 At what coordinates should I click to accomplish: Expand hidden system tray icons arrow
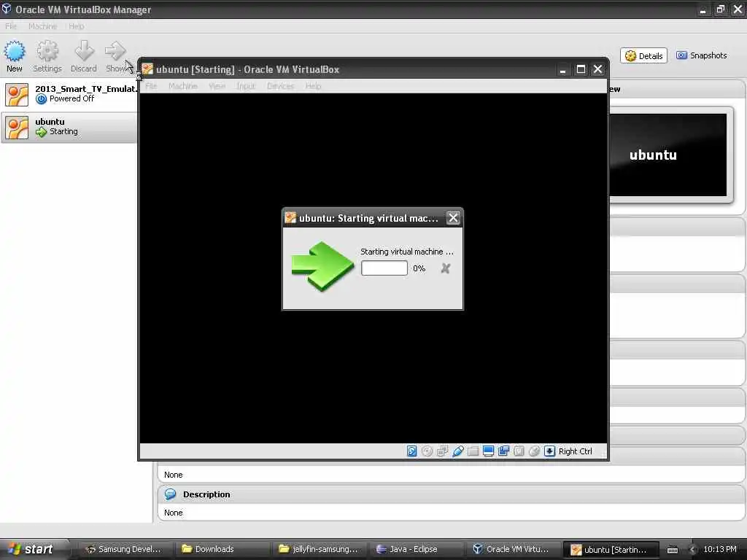point(692,550)
